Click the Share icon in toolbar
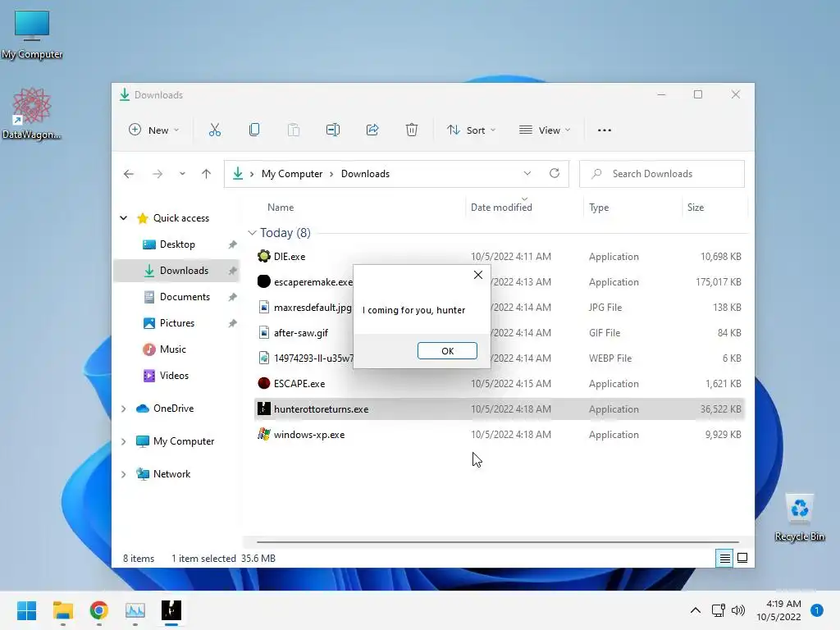 pos(372,130)
